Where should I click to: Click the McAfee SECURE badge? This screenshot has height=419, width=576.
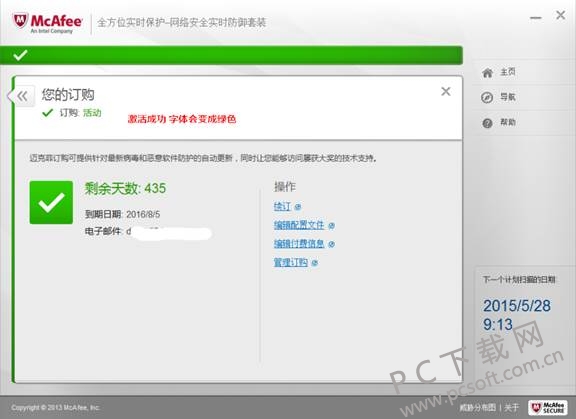click(x=548, y=407)
